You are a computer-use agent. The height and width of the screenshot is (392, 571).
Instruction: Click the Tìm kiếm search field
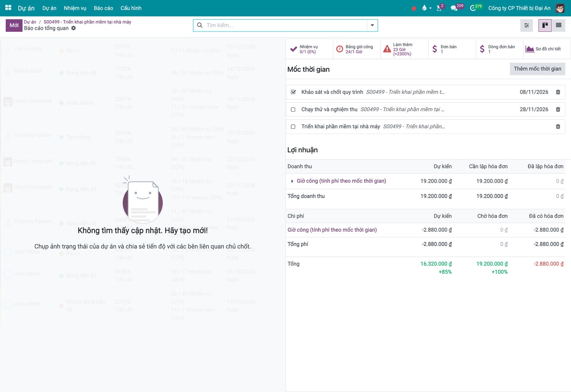(x=285, y=25)
